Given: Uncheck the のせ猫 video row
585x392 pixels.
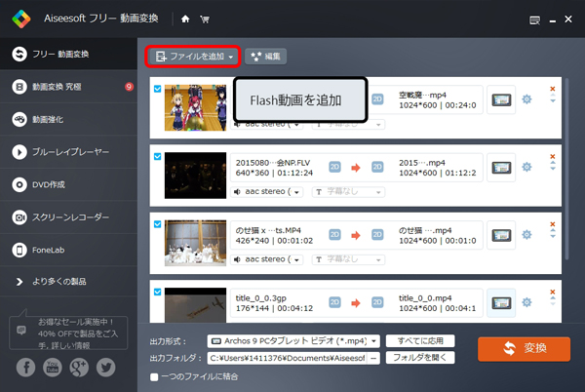Looking at the screenshot, I should pos(157,224).
